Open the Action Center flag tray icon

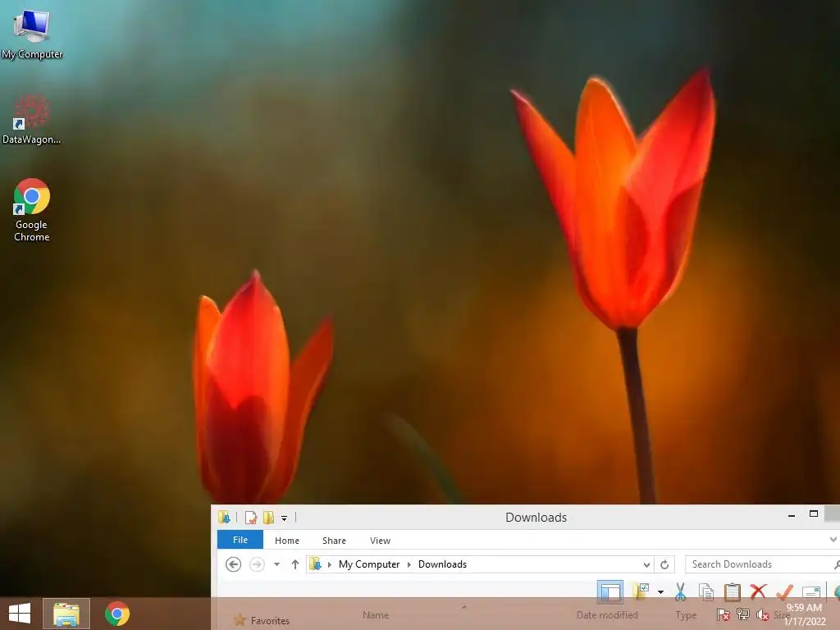pyautogui.click(x=723, y=614)
